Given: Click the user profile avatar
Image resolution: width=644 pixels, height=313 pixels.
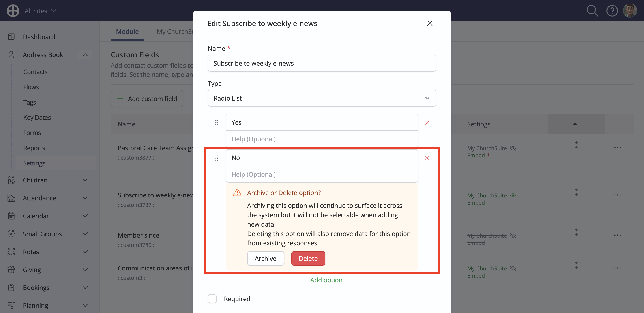Looking at the screenshot, I should [630, 11].
